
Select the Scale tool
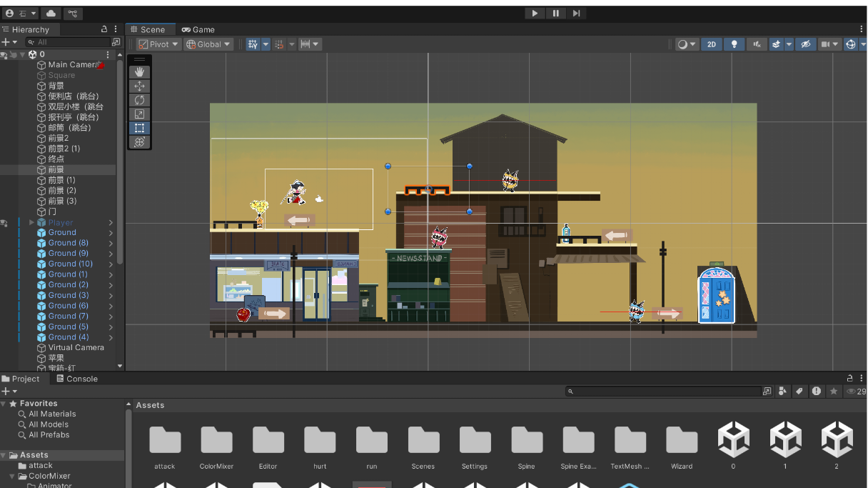pyautogui.click(x=140, y=114)
